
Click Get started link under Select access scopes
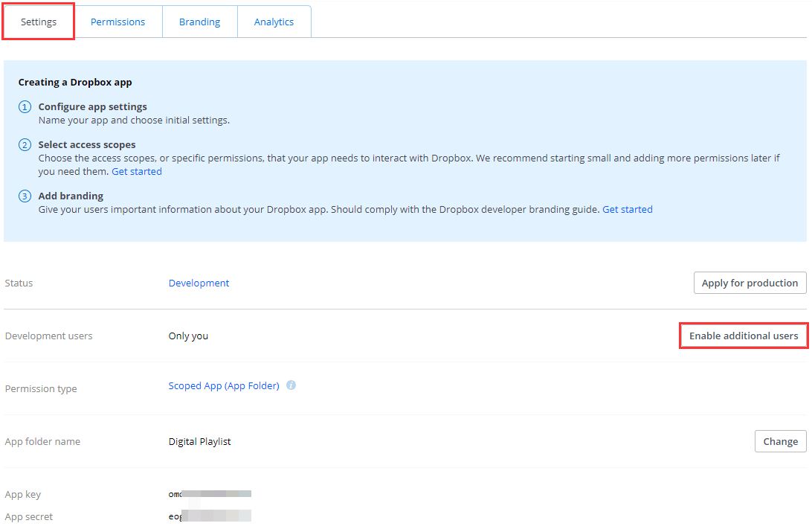coord(137,172)
